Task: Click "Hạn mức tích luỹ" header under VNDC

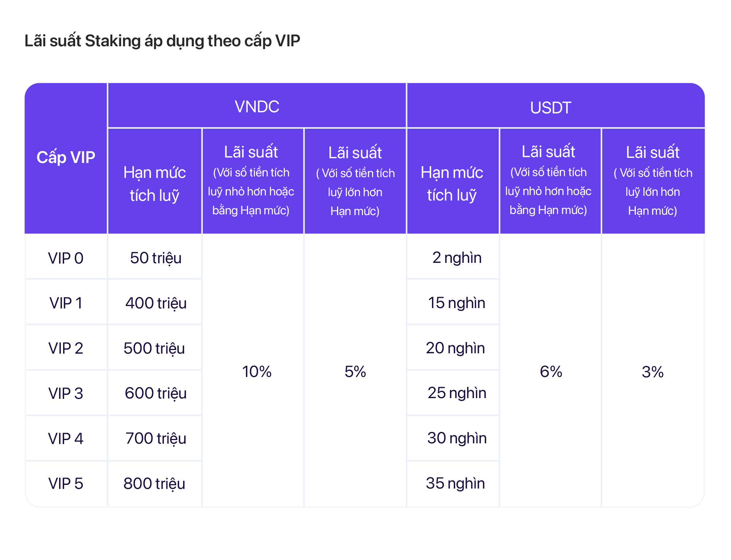Action: click(x=155, y=184)
